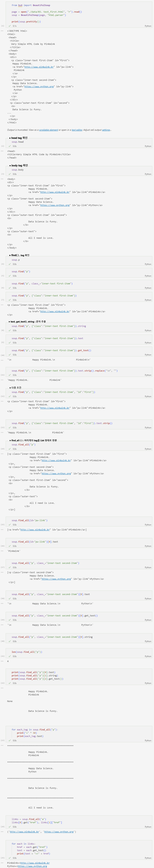Follow the python.org link in the final Python=> output line
Image resolution: width=154 pixels, height=868 pixels.
pyautogui.click(x=32, y=866)
